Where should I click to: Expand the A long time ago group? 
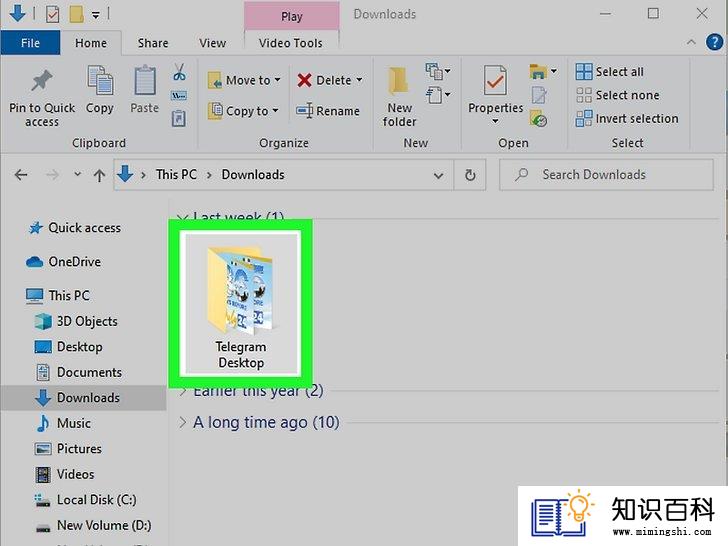pos(183,422)
